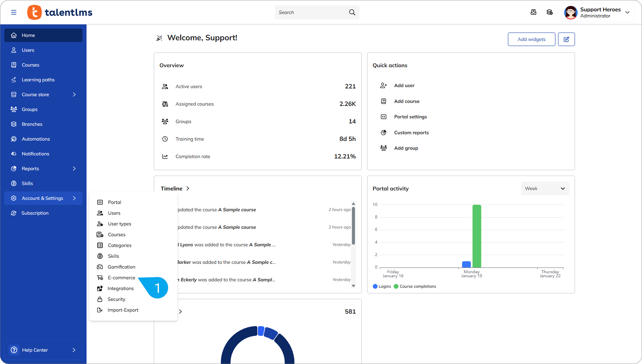Viewport: 642px width, 364px height.
Task: Select E-commerce from the settings submenu
Action: [121, 278]
